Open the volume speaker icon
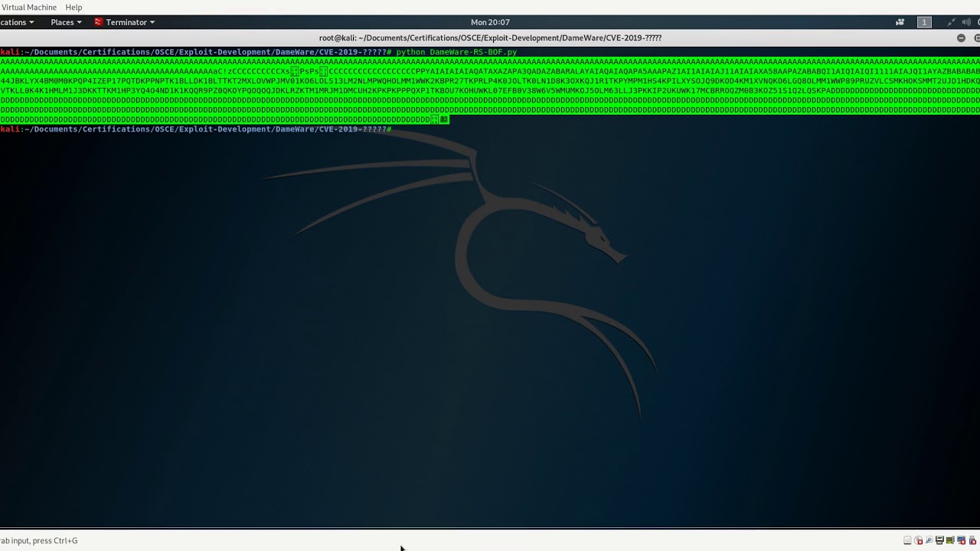The width and height of the screenshot is (980, 551). [966, 22]
